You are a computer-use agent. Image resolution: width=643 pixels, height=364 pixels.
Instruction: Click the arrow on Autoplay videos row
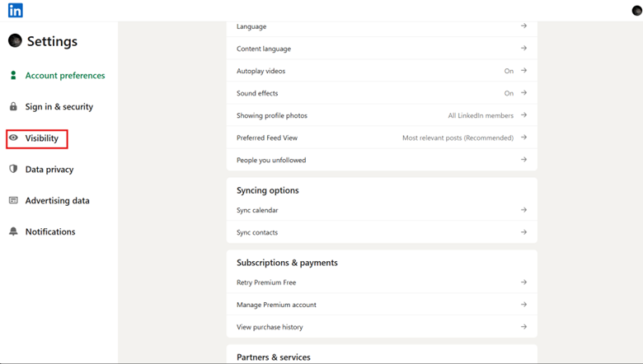coord(523,71)
